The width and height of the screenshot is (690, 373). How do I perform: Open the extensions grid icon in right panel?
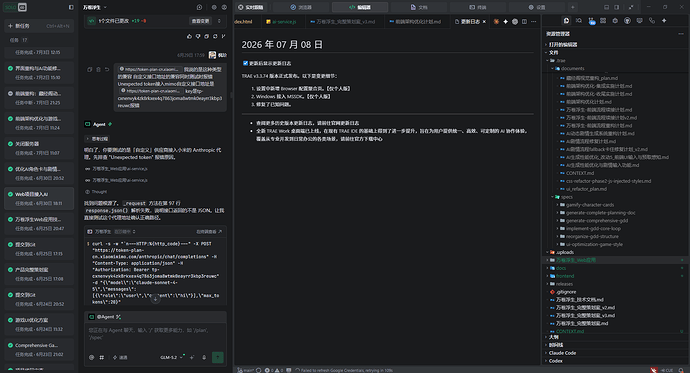pos(603,21)
